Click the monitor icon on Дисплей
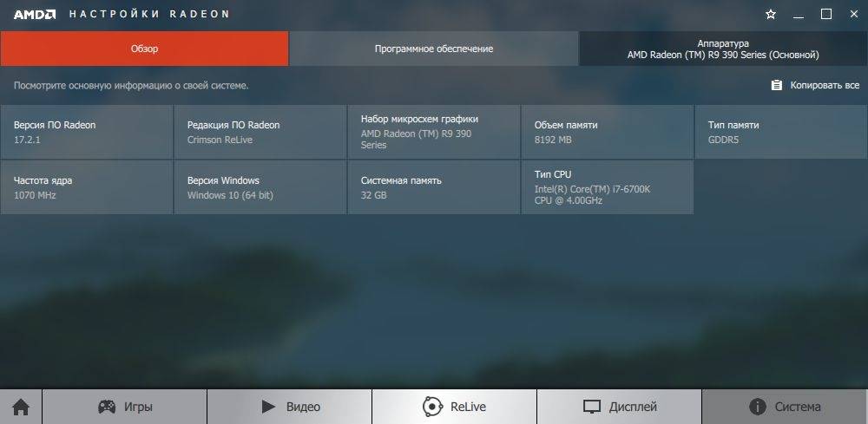Screen dimensions: 868x424 (x=592, y=408)
